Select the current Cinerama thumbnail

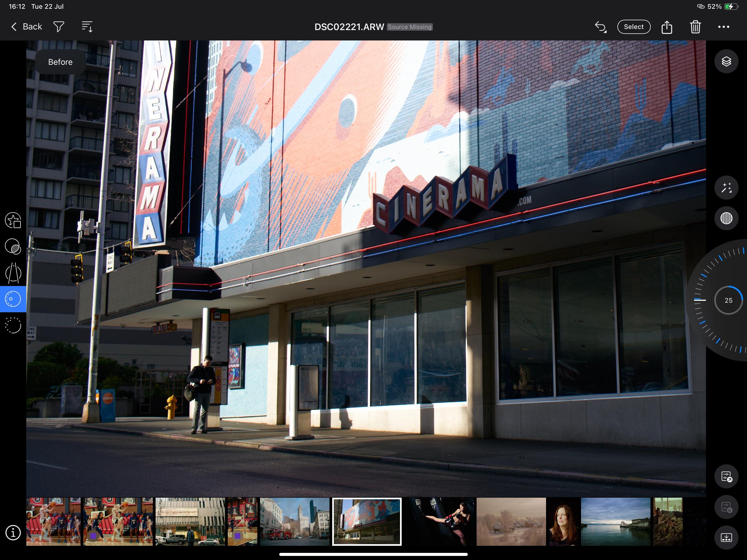click(x=367, y=521)
